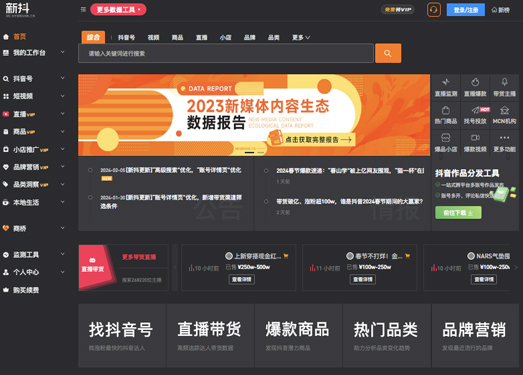Screen dimensions: 523x375
Task: Click 更多带货直播 link
Action: [139, 257]
